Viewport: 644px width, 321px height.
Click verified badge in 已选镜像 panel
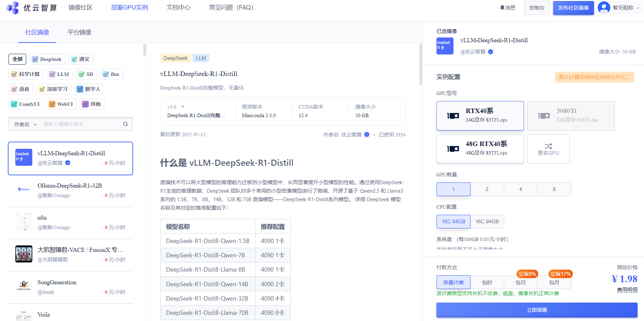click(x=491, y=52)
